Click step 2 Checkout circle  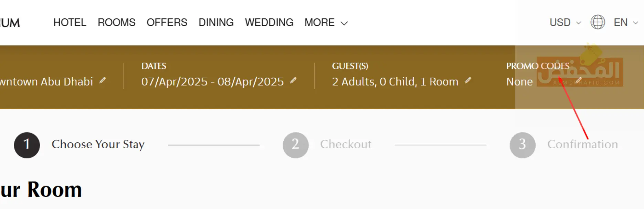pyautogui.click(x=295, y=145)
